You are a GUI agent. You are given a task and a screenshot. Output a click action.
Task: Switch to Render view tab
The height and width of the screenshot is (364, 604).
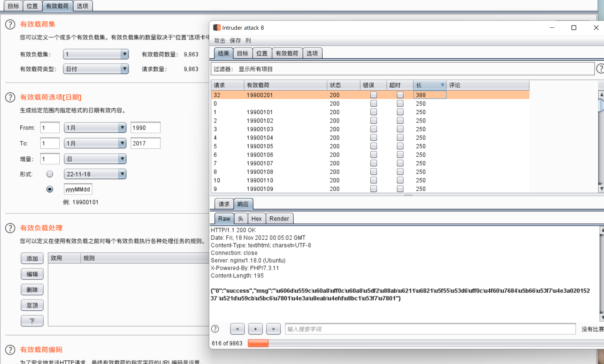coord(279,218)
